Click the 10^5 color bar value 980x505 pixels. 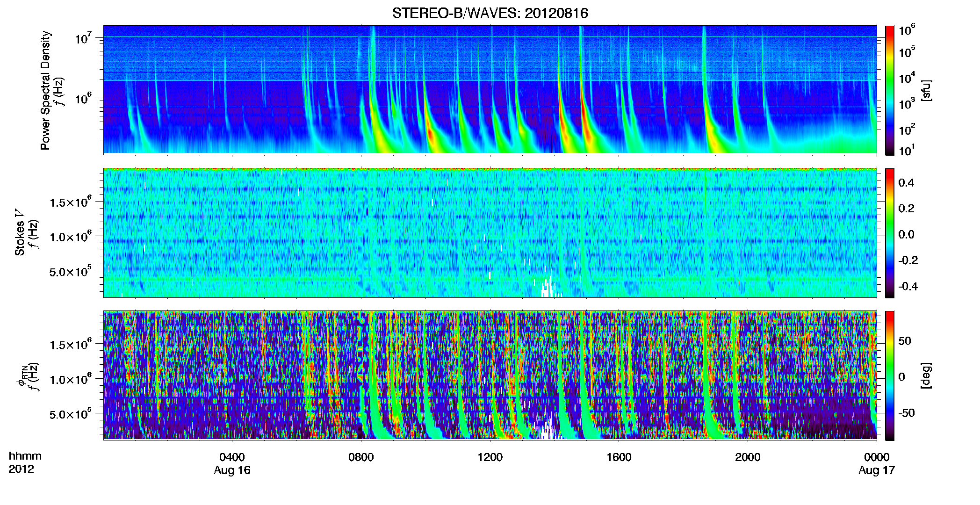point(907,52)
